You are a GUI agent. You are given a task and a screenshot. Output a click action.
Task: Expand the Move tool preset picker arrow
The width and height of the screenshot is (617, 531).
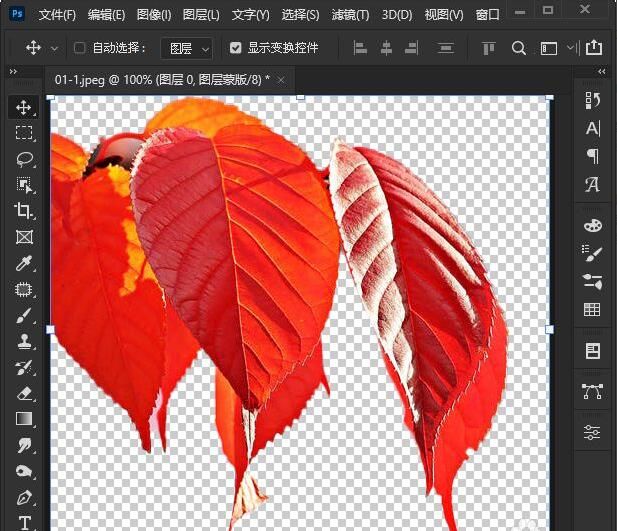coord(54,48)
